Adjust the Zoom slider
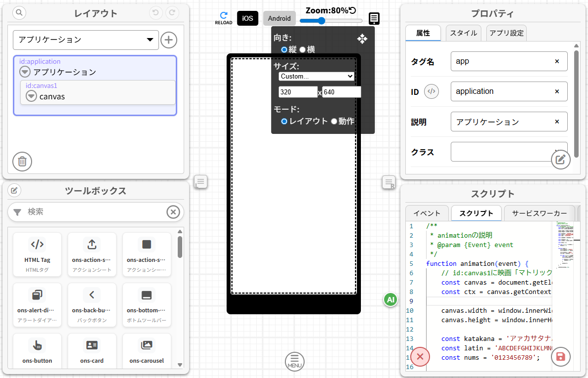588x378 pixels. 322,21
